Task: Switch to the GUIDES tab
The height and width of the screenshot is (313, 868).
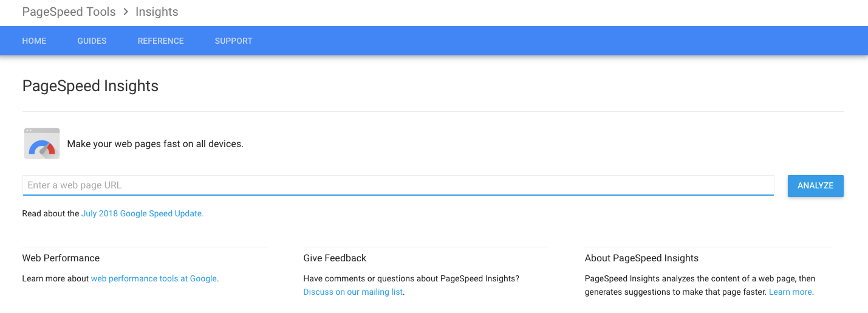Action: click(x=92, y=41)
